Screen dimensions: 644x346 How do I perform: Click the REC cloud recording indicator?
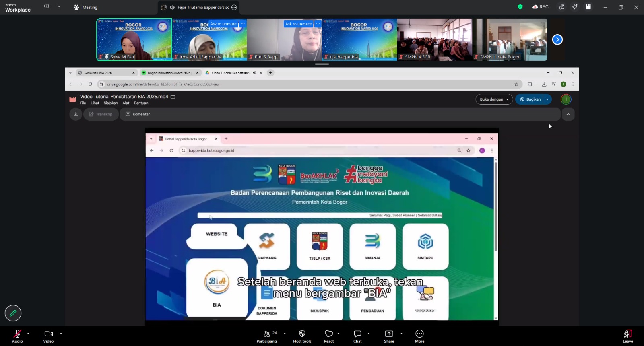[x=540, y=7]
